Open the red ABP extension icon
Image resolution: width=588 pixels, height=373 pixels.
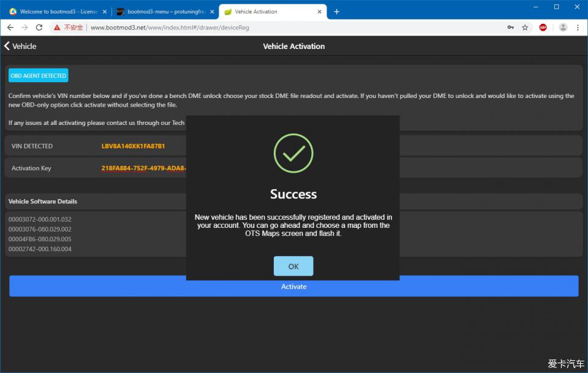click(543, 28)
